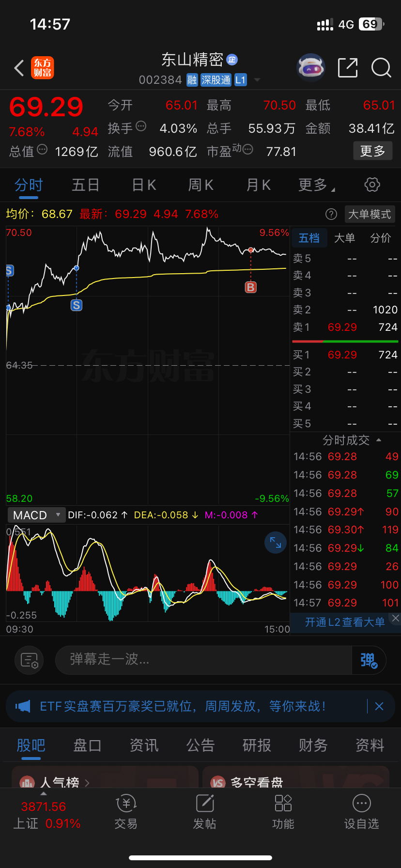401x868 pixels.
Task: Open the bullet comment list settings icon
Action: [29, 660]
